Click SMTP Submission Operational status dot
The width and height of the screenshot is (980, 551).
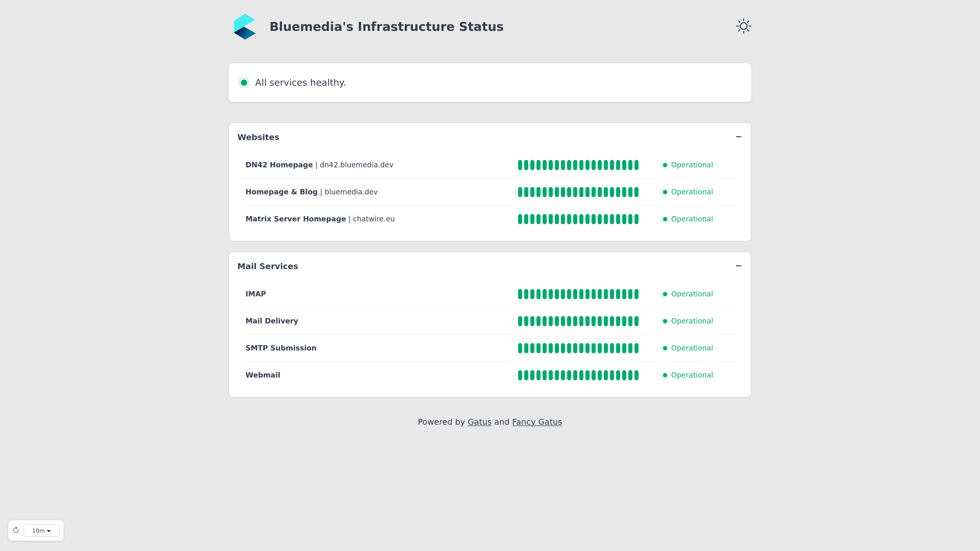[x=665, y=348]
